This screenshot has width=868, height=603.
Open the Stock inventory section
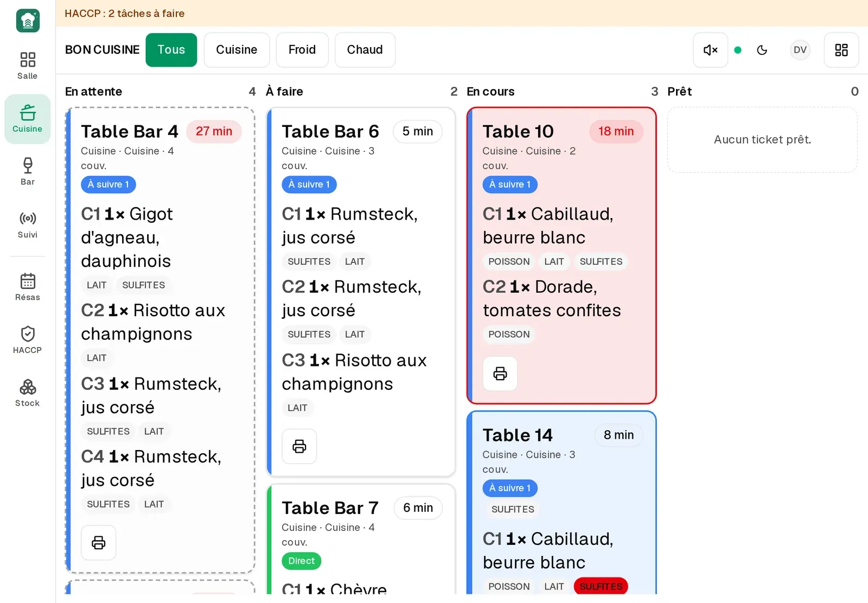pos(27,393)
